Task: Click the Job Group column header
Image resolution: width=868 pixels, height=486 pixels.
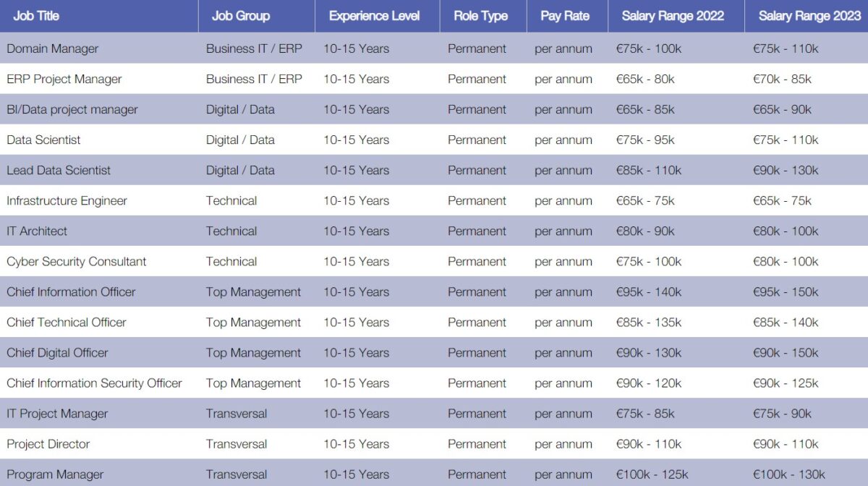Action: click(241, 16)
